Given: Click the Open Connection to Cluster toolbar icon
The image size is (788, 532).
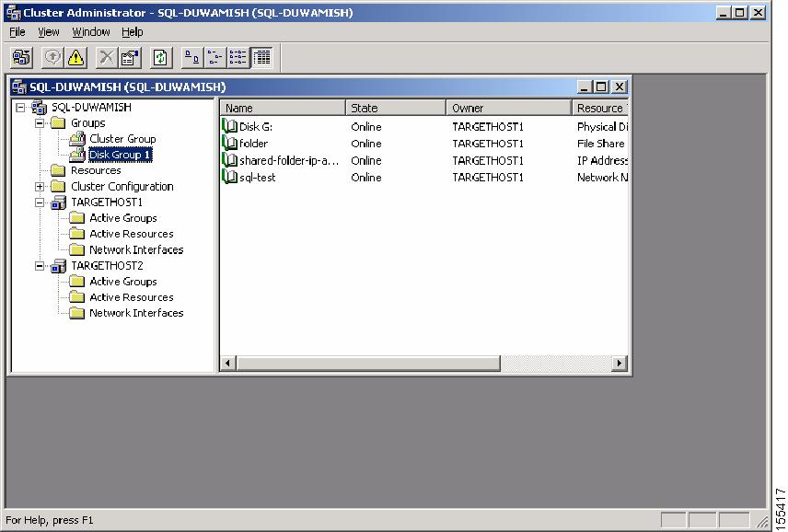Looking at the screenshot, I should (x=21, y=57).
